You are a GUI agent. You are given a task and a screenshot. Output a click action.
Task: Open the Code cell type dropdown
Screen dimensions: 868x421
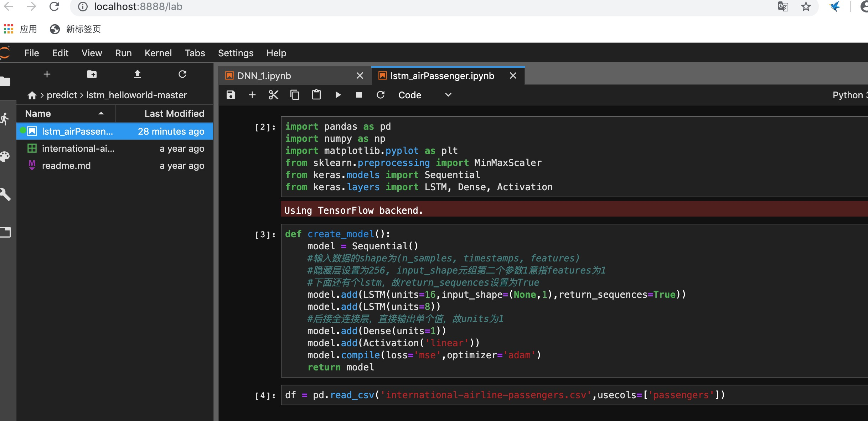click(x=424, y=95)
